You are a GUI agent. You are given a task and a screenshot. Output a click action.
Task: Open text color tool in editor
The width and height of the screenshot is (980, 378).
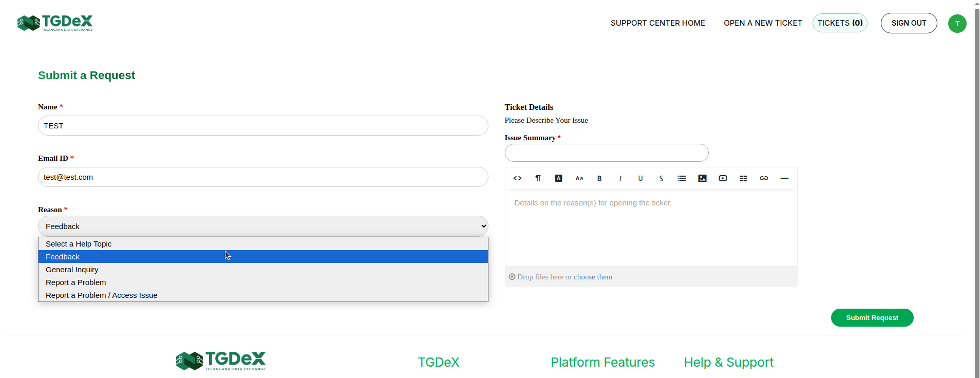pyautogui.click(x=558, y=178)
